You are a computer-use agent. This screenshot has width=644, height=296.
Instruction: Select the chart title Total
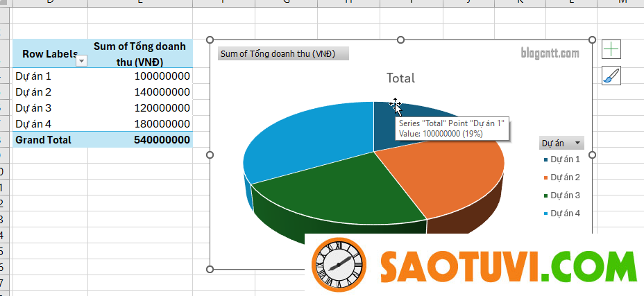point(400,78)
